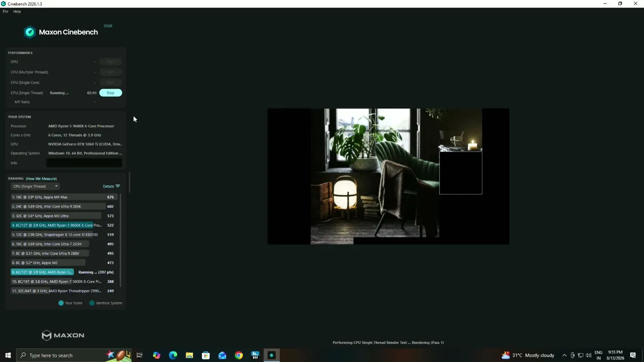Click the CPU (Single Core) label
The height and width of the screenshot is (362, 644).
pos(25,82)
